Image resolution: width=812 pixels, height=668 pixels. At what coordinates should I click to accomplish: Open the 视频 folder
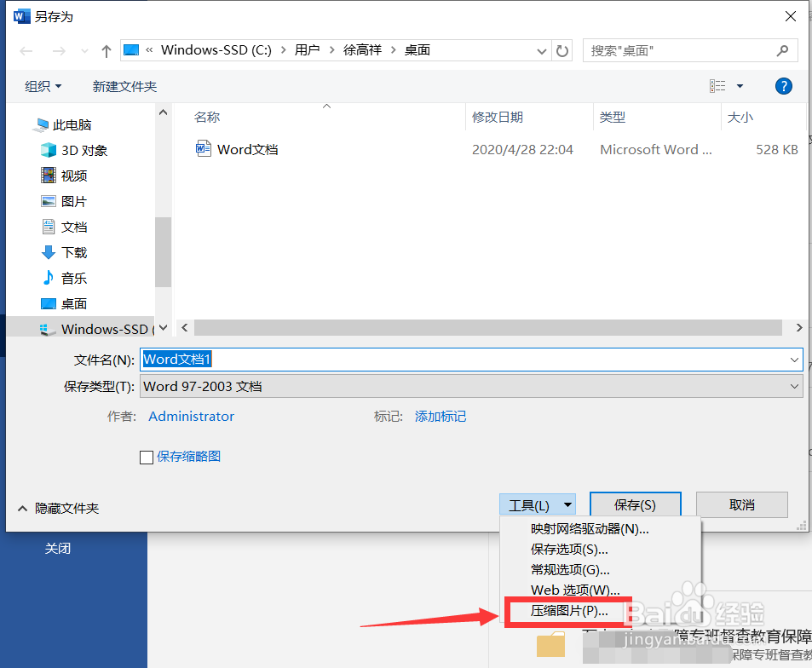[x=64, y=176]
